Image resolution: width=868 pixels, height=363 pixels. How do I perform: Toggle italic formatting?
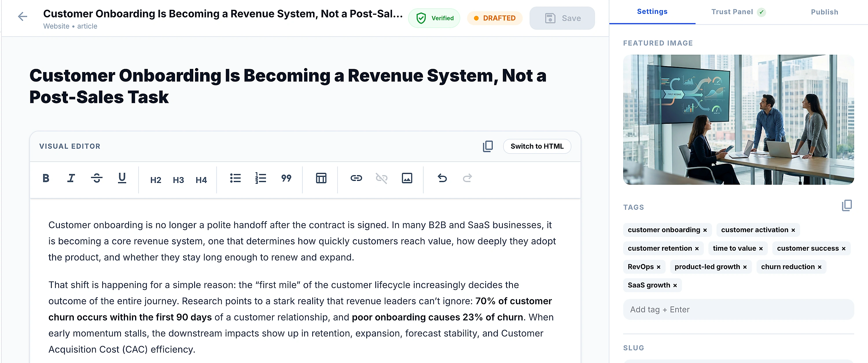click(x=71, y=178)
